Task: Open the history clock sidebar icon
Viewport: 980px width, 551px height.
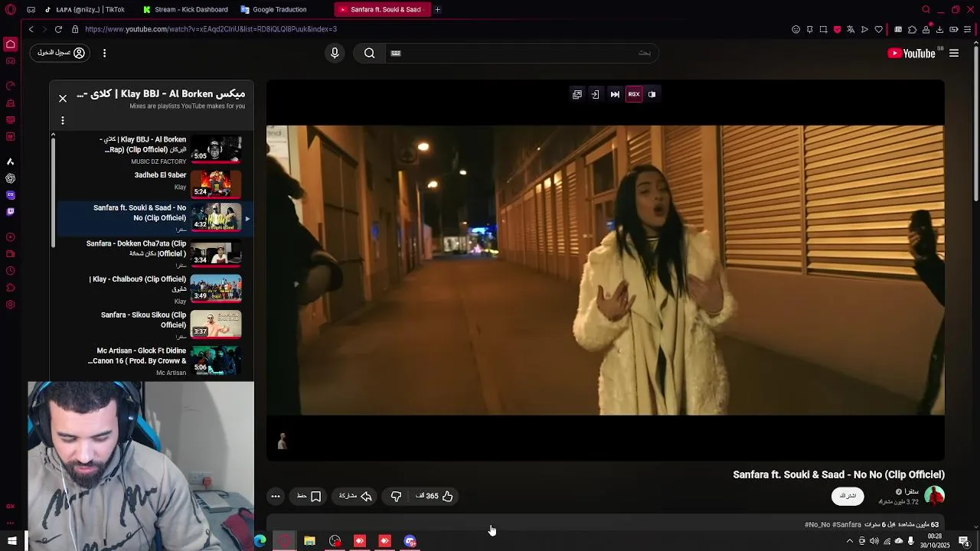Action: click(10, 271)
